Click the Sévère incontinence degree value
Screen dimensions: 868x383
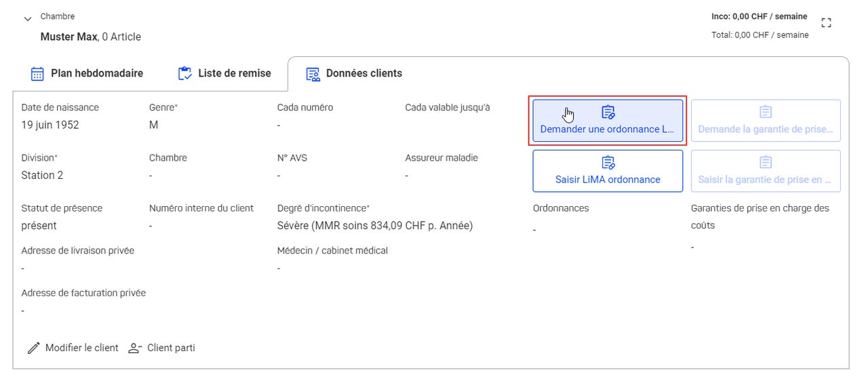(x=375, y=226)
